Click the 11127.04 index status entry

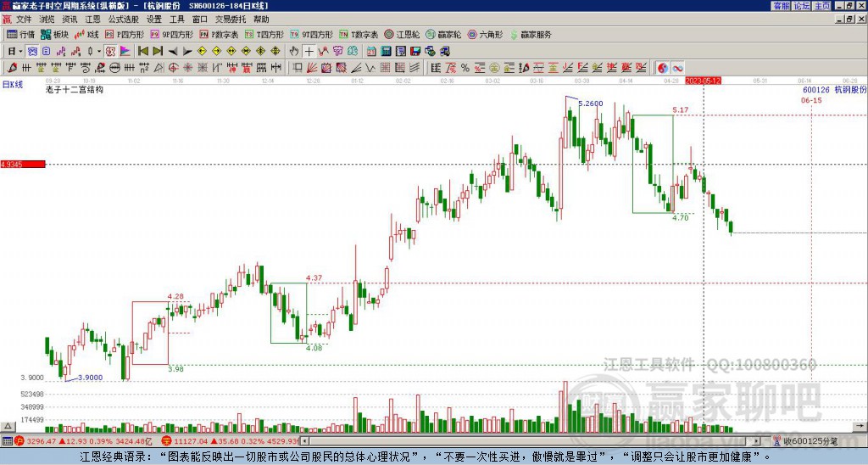[230, 441]
